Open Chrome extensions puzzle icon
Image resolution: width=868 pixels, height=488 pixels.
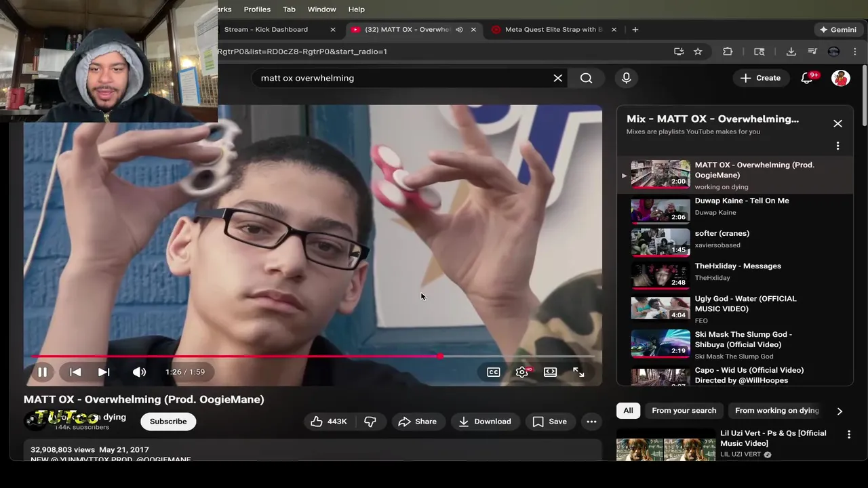[x=728, y=52]
